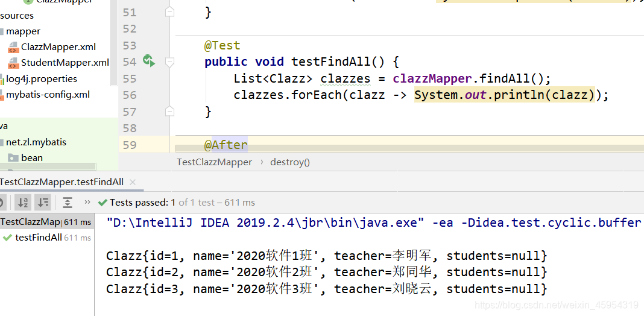
Task: Click TestClazzMapper in the breadcrumb bar
Action: pyautogui.click(x=215, y=162)
